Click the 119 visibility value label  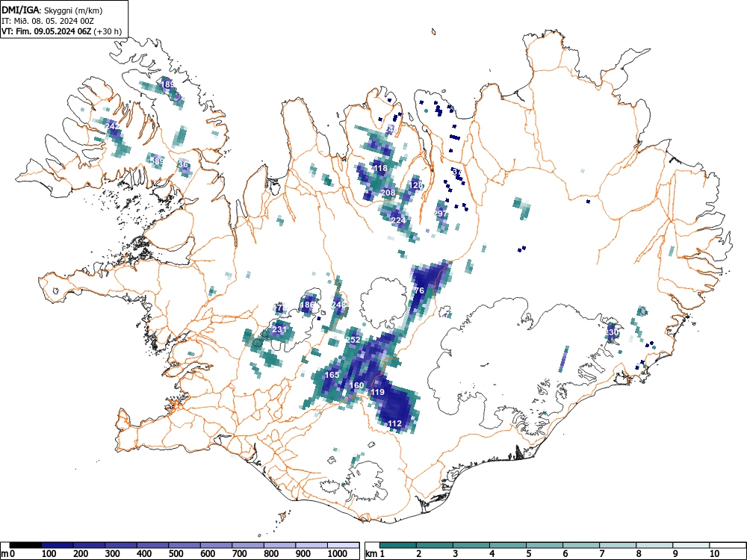tap(377, 392)
